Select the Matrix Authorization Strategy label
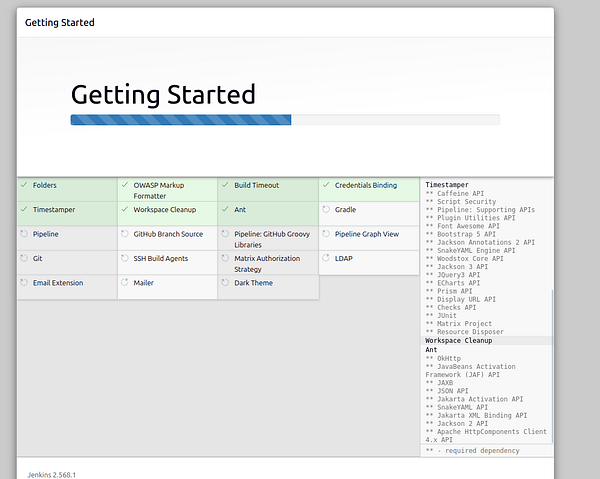This screenshot has width=600, height=479. (267, 264)
